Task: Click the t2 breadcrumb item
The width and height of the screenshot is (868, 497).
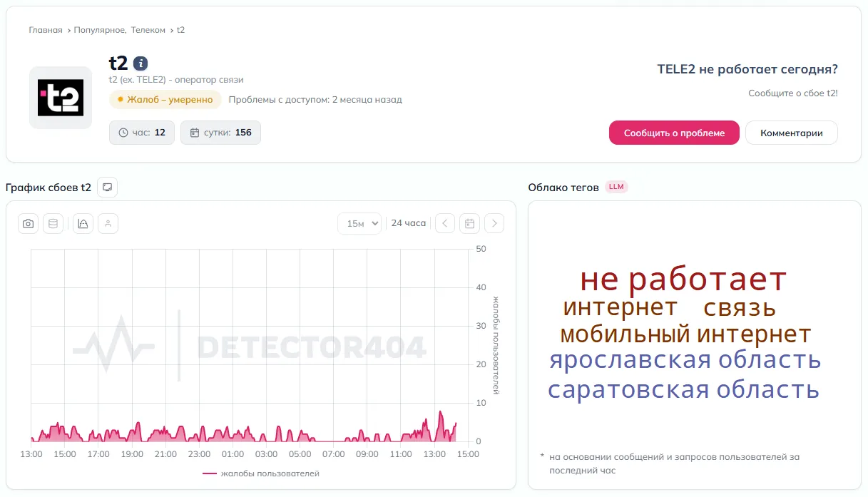Action: click(180, 30)
